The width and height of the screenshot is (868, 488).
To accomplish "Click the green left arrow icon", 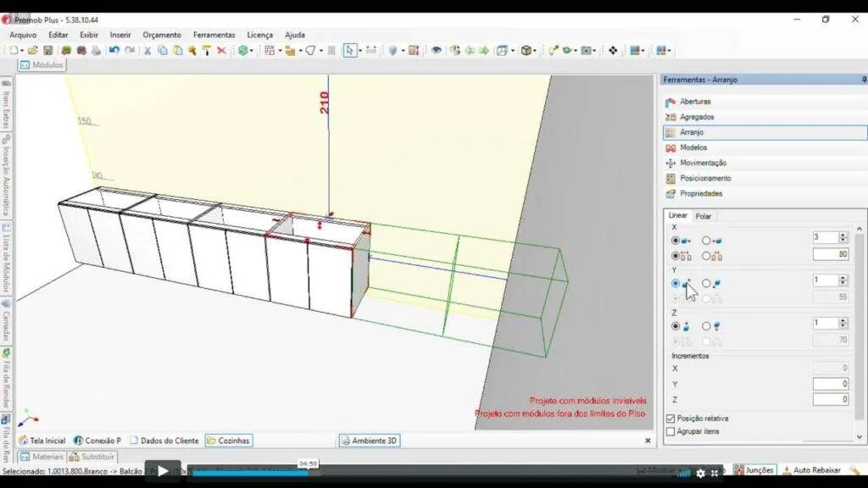I will point(470,50).
